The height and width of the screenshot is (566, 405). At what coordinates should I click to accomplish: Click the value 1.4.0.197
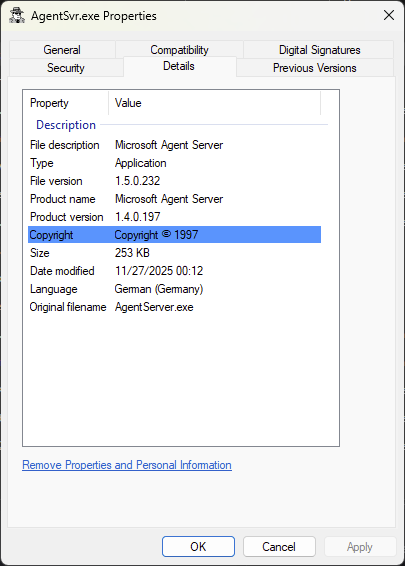pos(138,217)
